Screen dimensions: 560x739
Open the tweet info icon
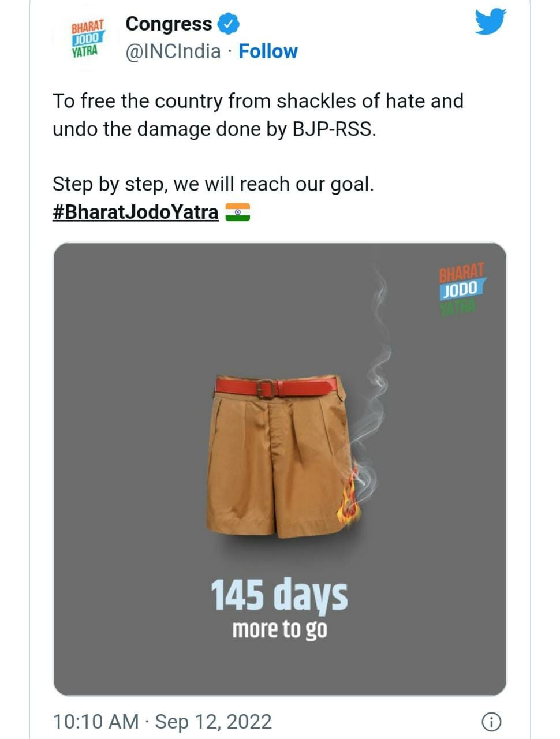pos(491,721)
